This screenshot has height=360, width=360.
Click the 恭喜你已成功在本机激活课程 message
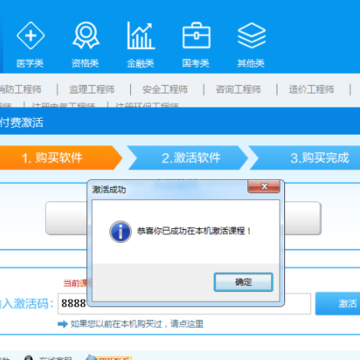(194, 231)
